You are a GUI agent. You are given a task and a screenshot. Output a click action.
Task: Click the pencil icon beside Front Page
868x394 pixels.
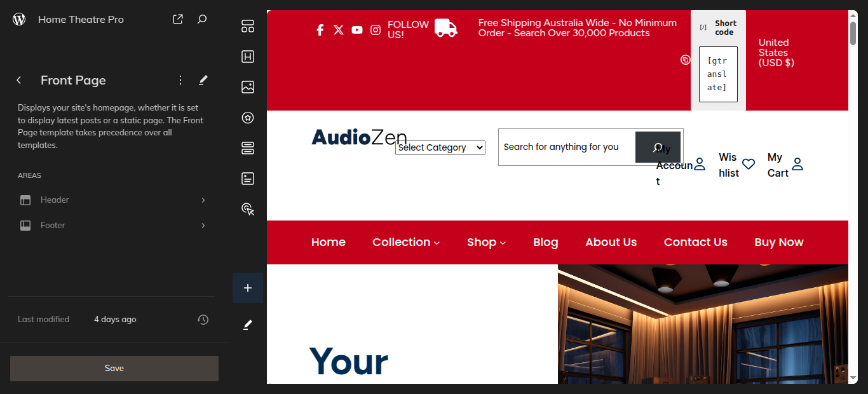203,80
